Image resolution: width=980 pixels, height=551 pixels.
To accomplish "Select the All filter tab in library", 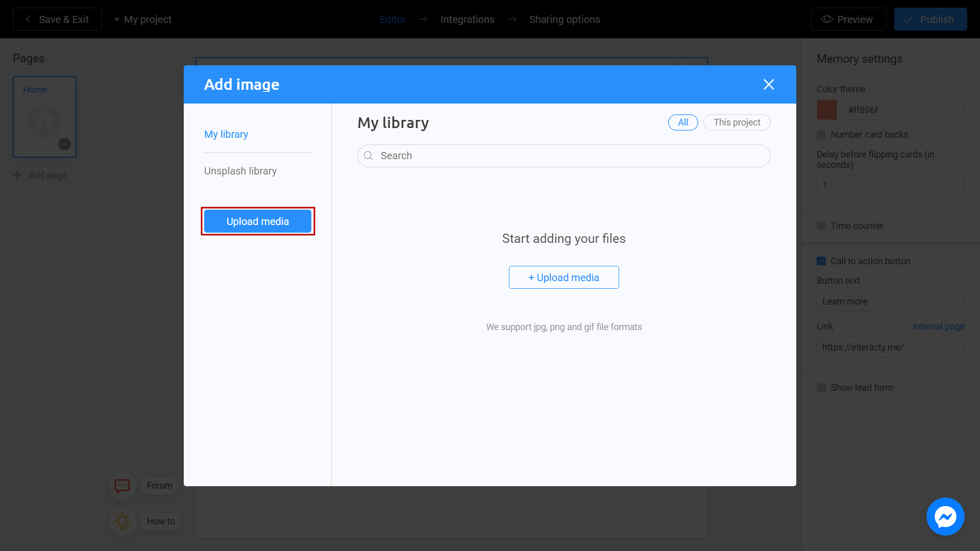I will [682, 122].
